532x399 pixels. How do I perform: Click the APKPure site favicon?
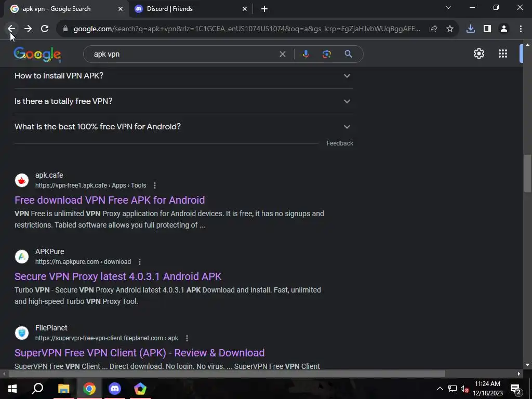(x=22, y=257)
